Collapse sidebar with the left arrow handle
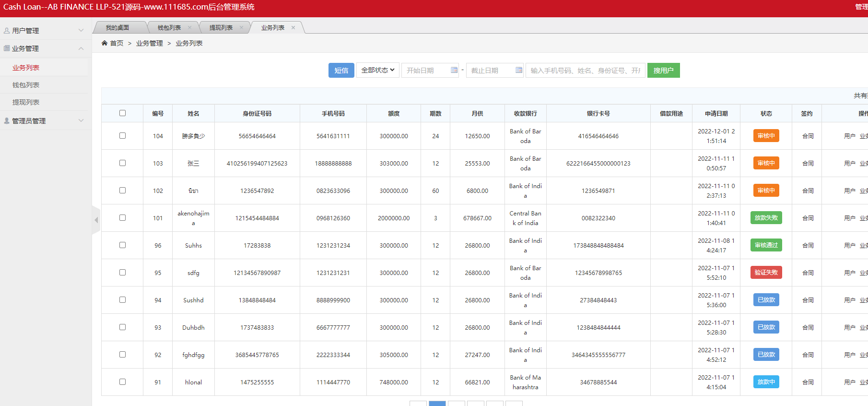This screenshot has height=406, width=868. 96,220
